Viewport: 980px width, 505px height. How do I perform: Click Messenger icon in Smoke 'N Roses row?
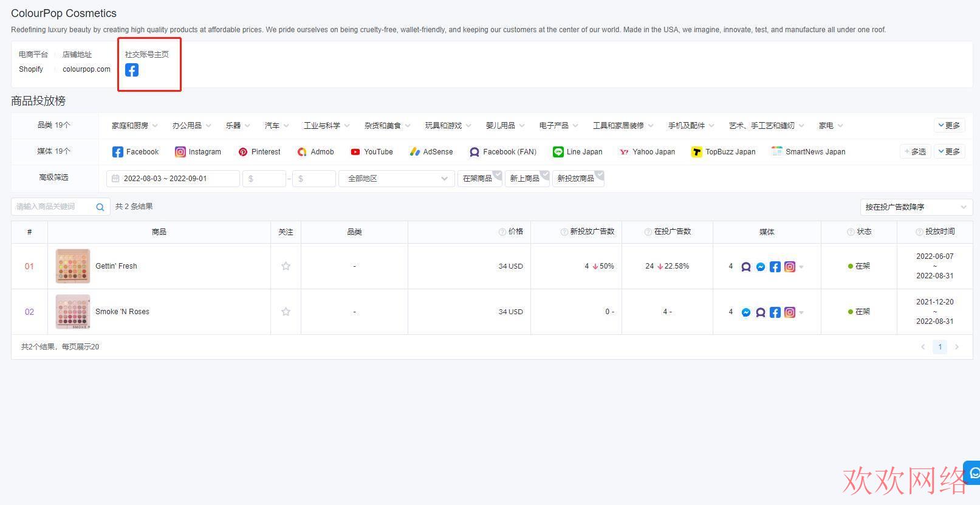click(746, 312)
